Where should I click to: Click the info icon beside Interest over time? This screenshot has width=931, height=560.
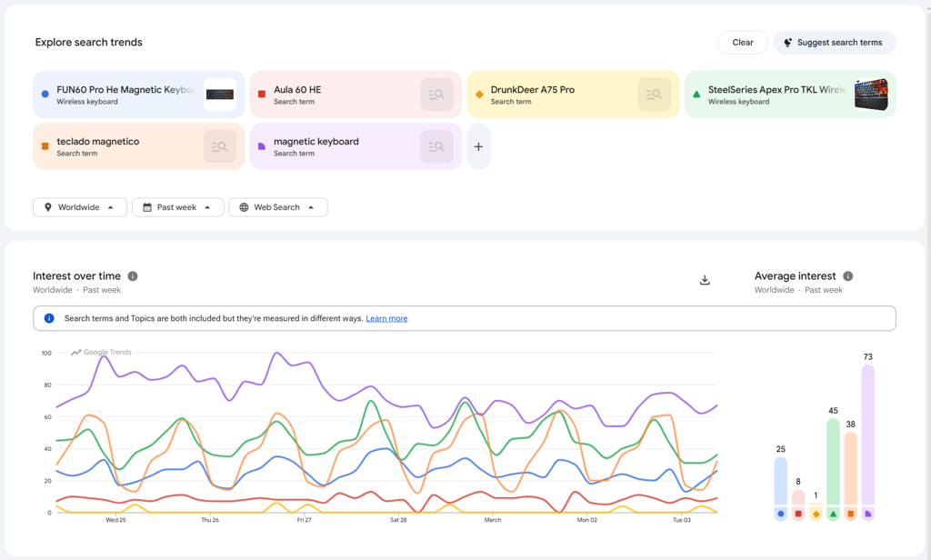[x=133, y=276]
